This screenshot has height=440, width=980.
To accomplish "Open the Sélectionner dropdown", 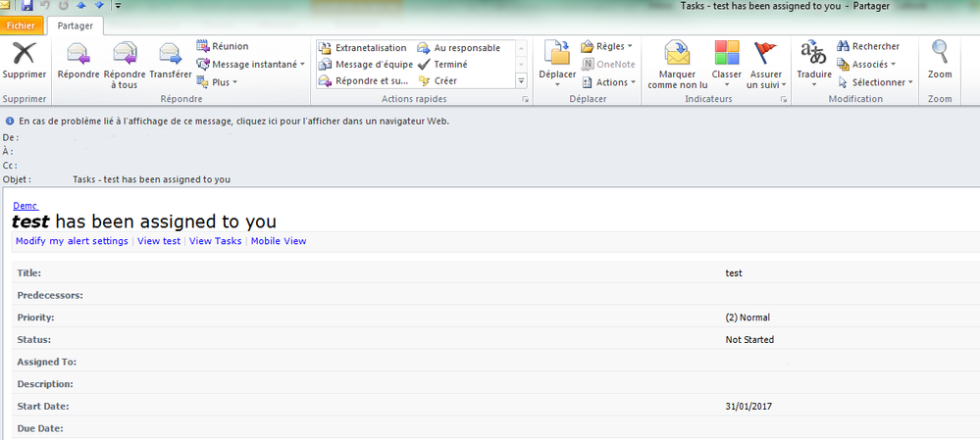I will [874, 81].
